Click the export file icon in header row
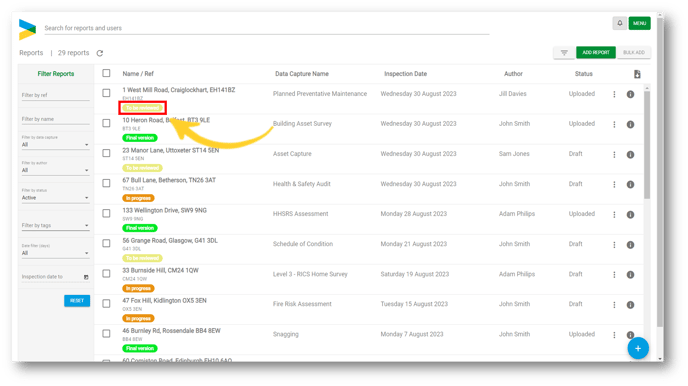Image resolution: width=688 pixels, height=386 pixels. (637, 74)
